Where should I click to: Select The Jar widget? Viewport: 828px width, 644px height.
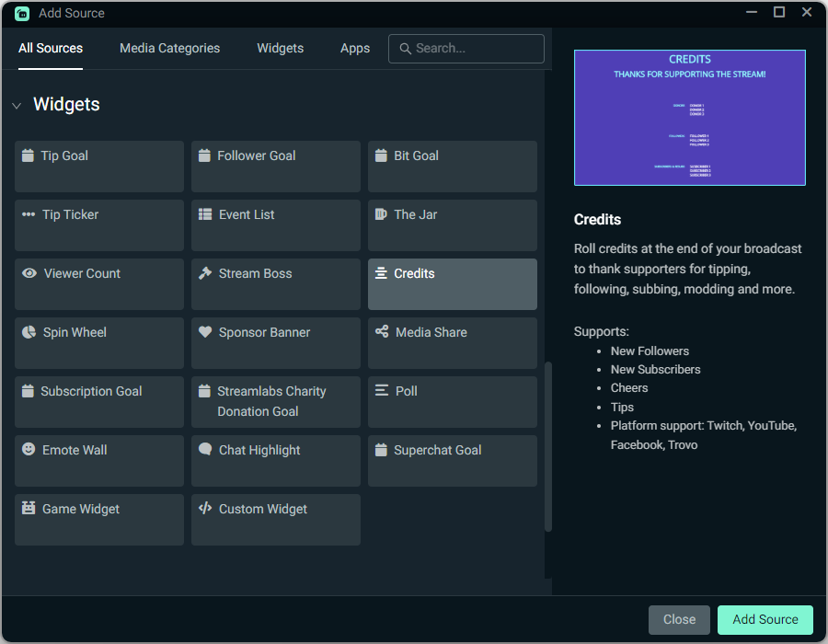(x=452, y=225)
